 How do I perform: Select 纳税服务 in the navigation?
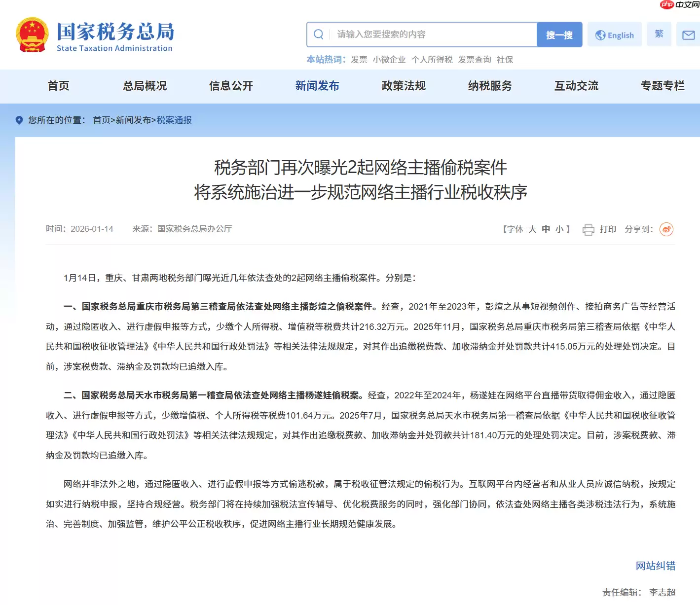tap(489, 86)
